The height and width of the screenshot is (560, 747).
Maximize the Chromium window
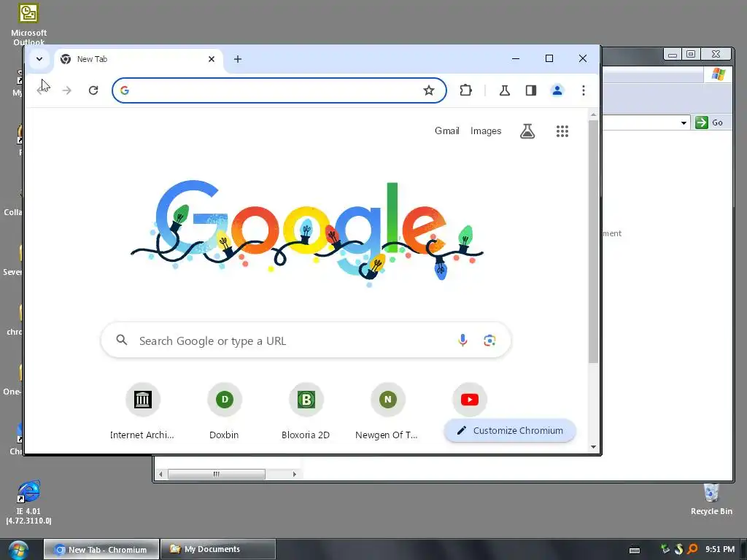point(549,58)
